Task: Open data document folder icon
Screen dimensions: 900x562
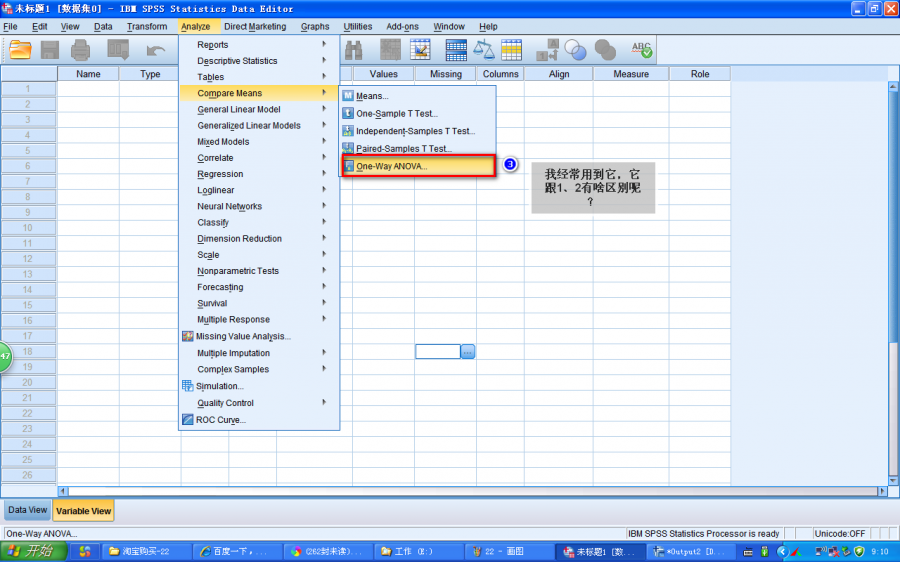Action: 20,50
